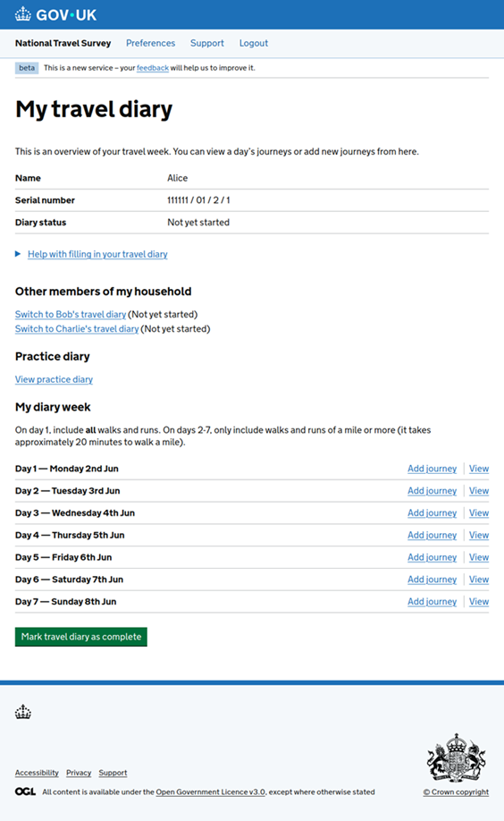The image size is (504, 821).
Task: Click Mark travel diary as complete button
Action: (81, 637)
